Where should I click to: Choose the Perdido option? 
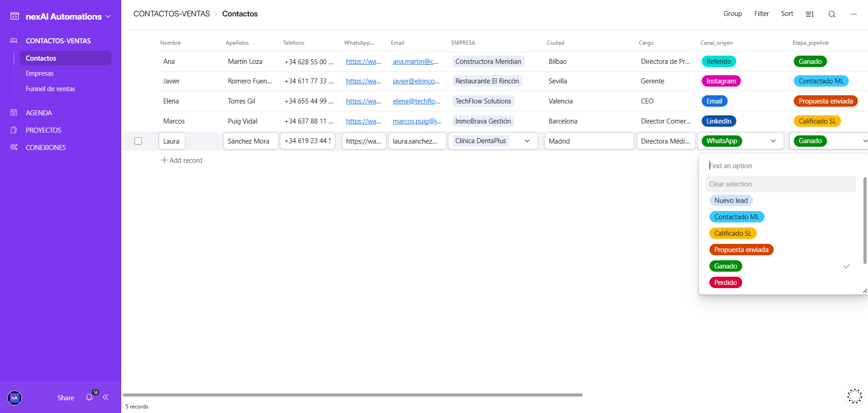pos(725,283)
